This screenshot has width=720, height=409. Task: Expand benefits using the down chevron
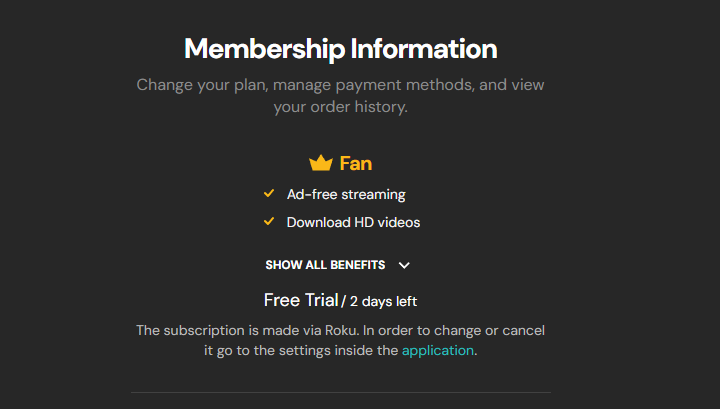(x=404, y=266)
